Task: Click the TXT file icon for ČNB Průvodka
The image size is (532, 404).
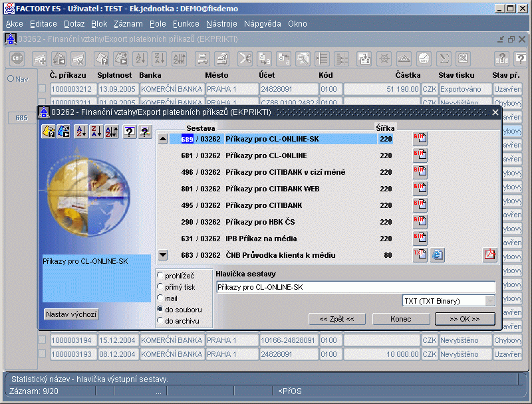Action: click(420, 255)
